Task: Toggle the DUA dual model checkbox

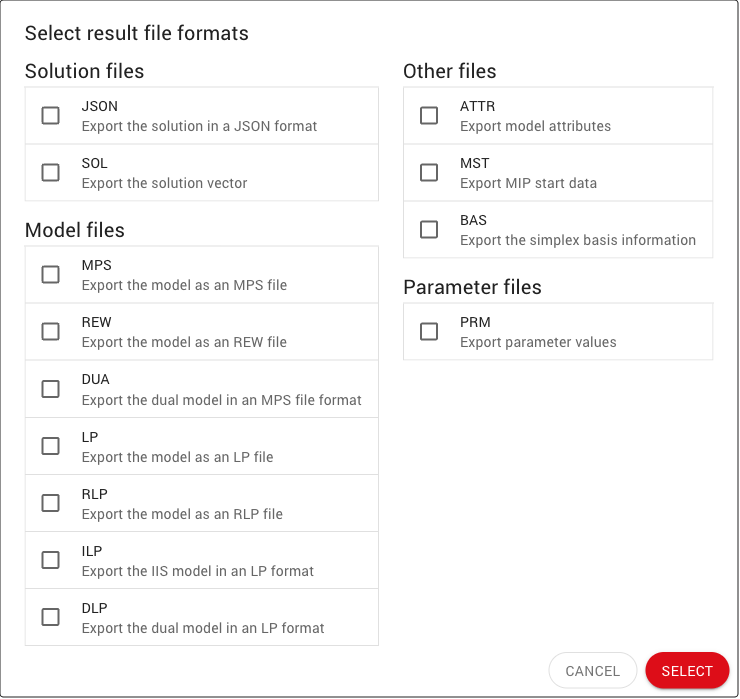Action: tap(51, 389)
